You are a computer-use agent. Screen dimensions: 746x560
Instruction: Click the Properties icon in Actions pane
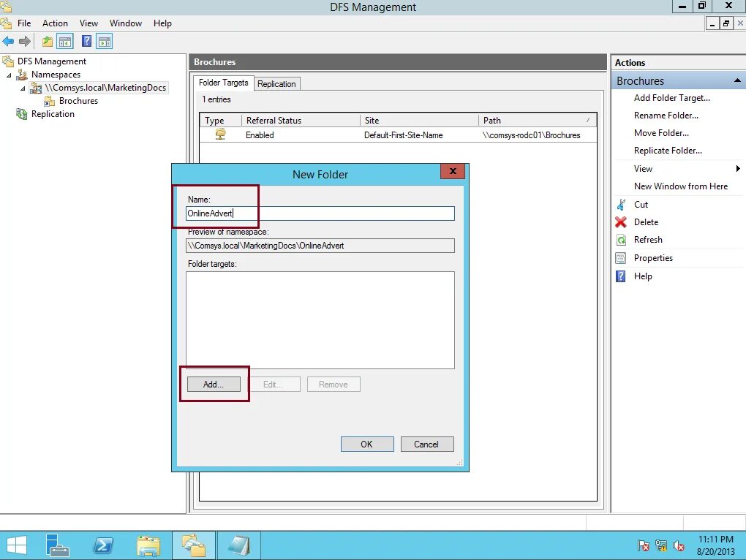coord(621,258)
